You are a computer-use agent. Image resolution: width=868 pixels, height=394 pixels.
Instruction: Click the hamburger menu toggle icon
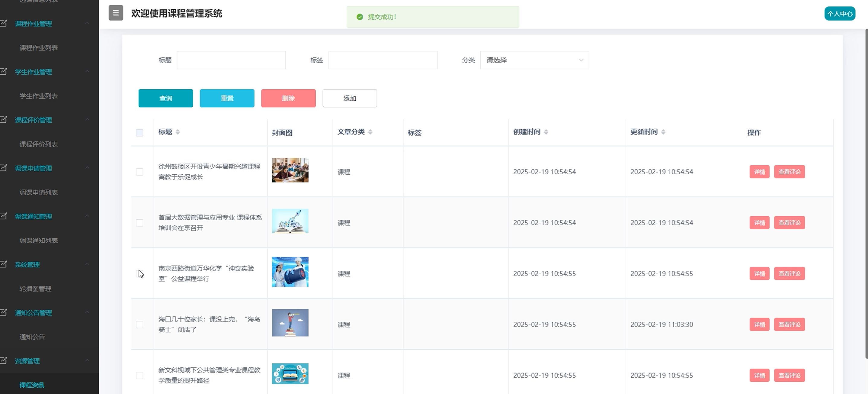(x=116, y=13)
